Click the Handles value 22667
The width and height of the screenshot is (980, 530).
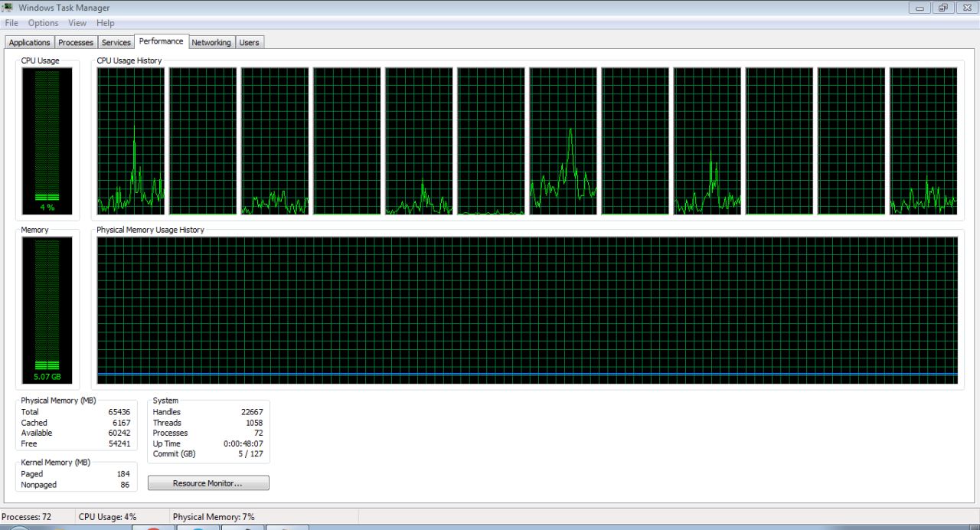251,412
